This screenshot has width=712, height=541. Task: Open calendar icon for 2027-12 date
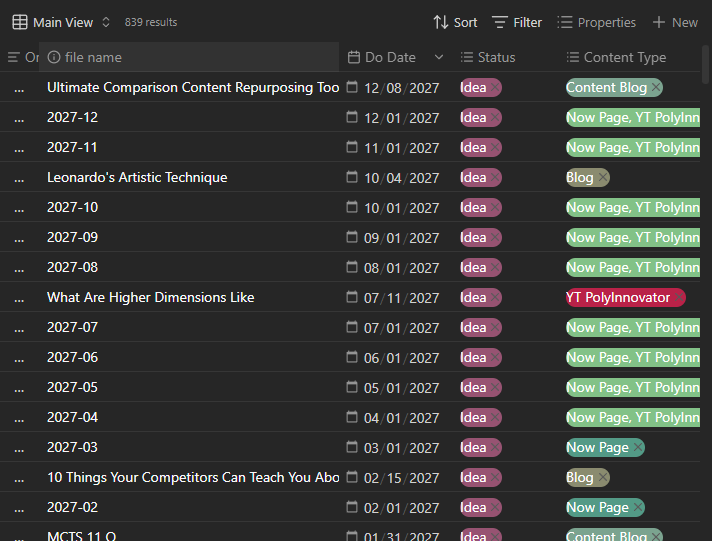pyautogui.click(x=352, y=118)
